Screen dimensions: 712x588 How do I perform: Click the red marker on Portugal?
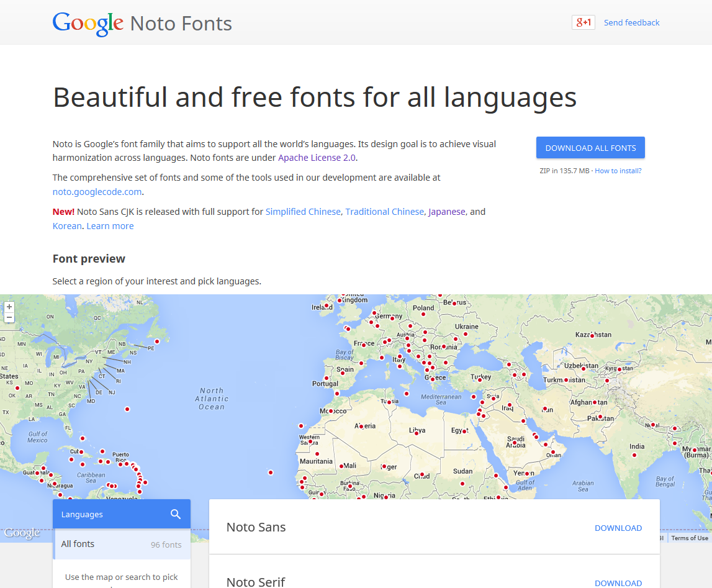click(327, 378)
